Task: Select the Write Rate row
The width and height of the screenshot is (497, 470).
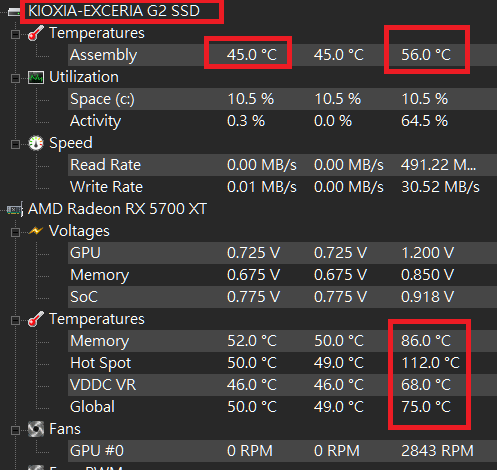Action: pyautogui.click(x=282, y=187)
